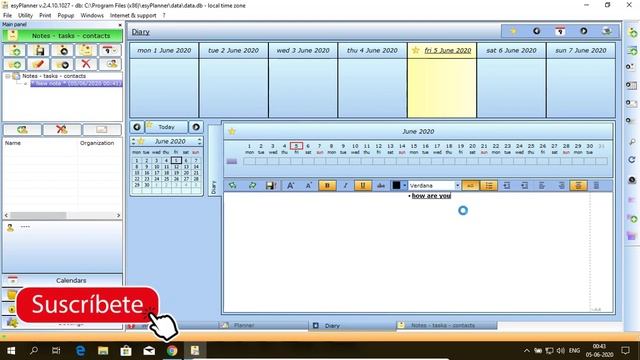This screenshot has width=640, height=360.
Task: Click the contact person icon in toolbar
Action: (109, 64)
